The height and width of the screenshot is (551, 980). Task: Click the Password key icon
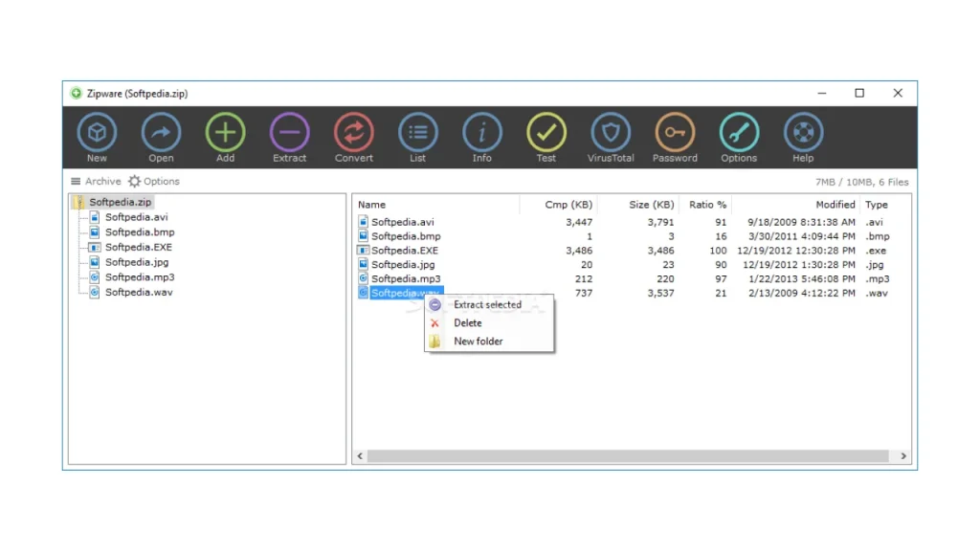point(675,132)
